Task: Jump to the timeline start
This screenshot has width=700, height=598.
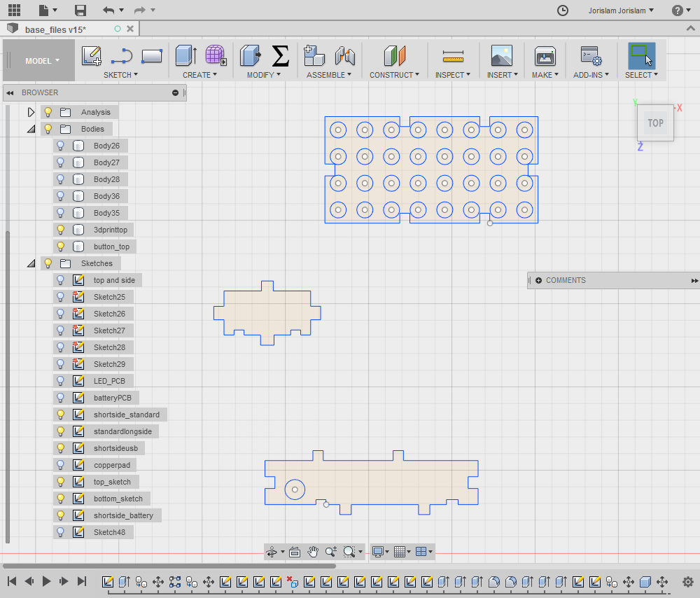Action: click(x=12, y=581)
